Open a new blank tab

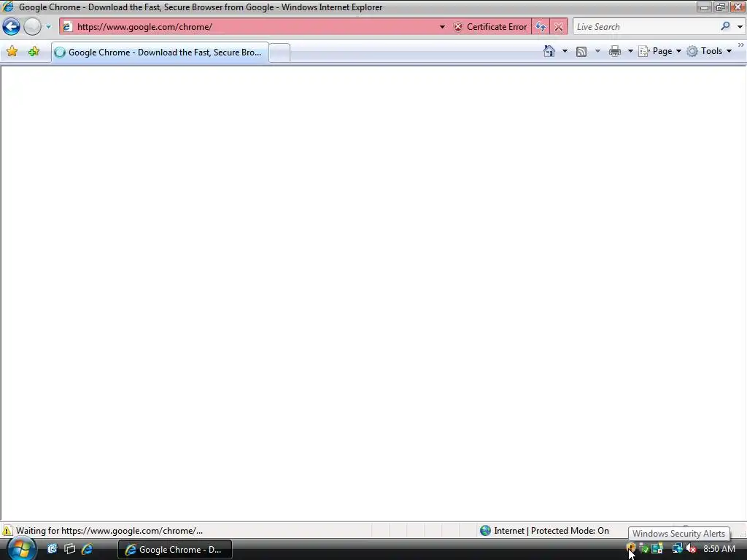tap(279, 52)
